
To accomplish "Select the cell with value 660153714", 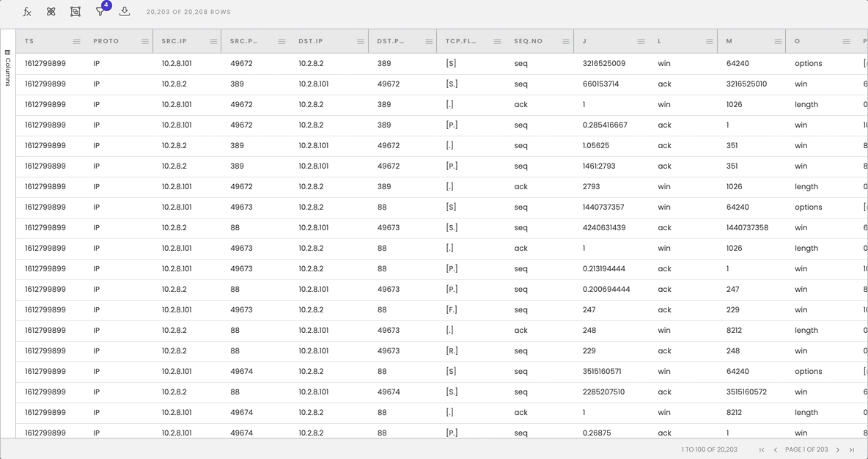I will (600, 84).
